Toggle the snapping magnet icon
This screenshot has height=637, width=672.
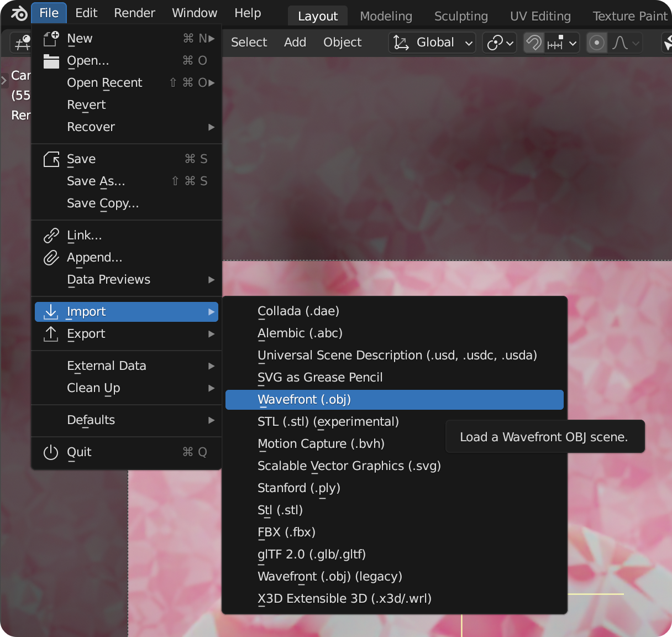(x=534, y=43)
